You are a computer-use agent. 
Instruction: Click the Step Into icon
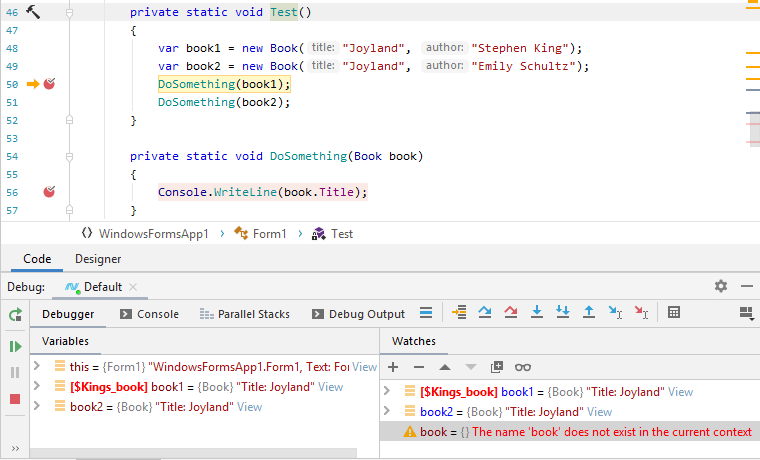pyautogui.click(x=537, y=312)
